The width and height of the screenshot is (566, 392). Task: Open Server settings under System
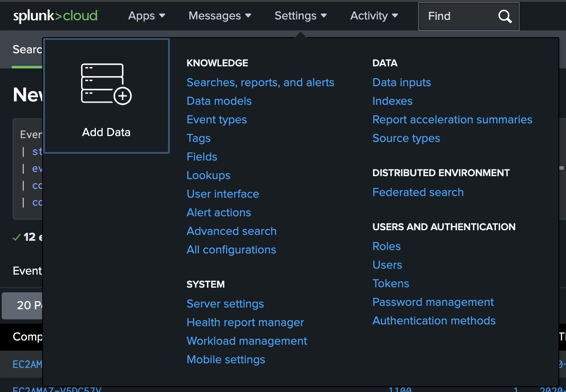pyautogui.click(x=225, y=304)
